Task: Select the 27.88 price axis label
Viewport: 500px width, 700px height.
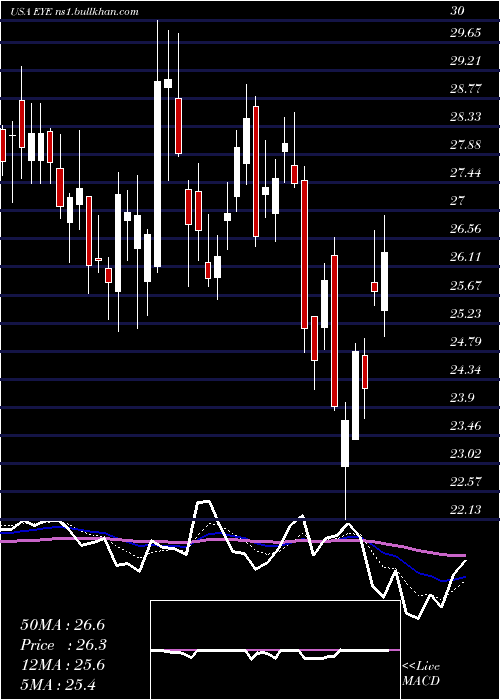Action: tap(466, 145)
